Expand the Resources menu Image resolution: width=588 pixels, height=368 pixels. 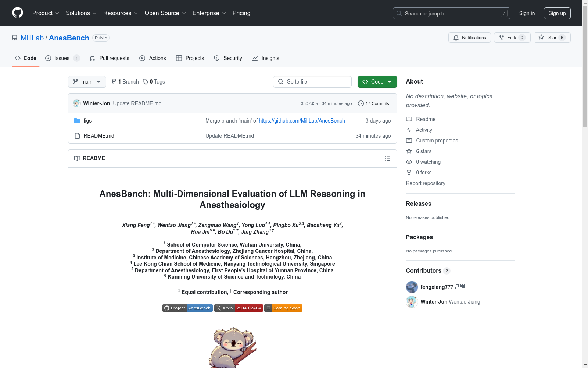[121, 13]
